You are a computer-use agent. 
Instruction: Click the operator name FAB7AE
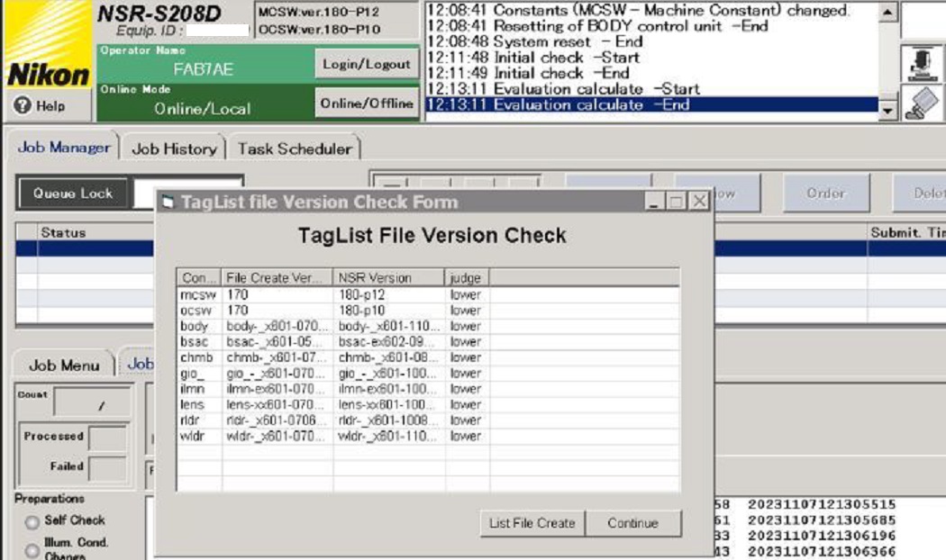tap(204, 69)
